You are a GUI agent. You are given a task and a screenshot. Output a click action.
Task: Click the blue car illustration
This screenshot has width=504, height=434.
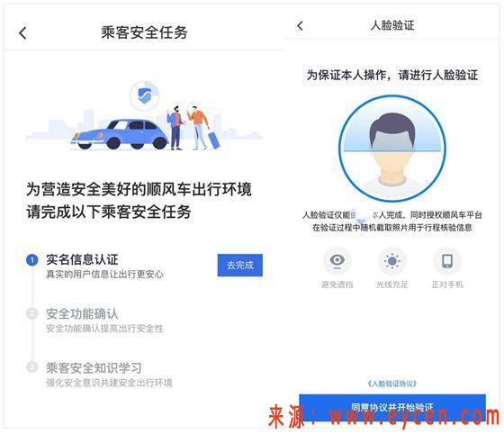[x=119, y=134]
